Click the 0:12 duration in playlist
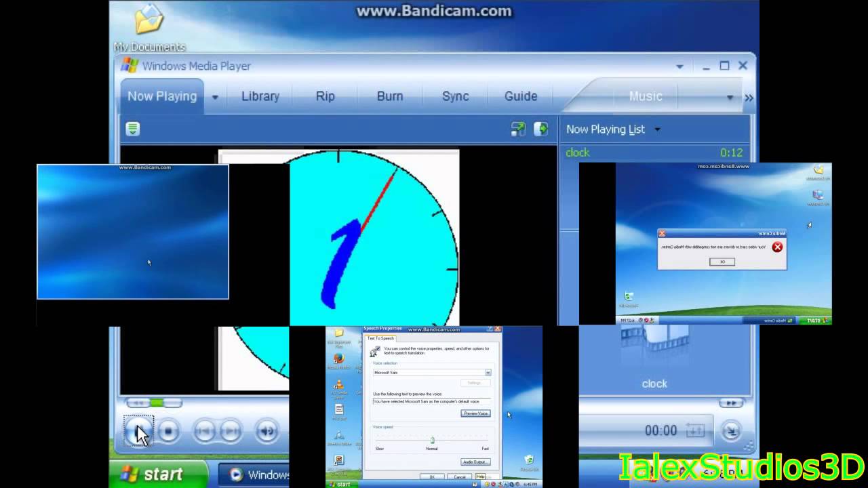Screen dimensions: 868x488 pyautogui.click(x=732, y=152)
